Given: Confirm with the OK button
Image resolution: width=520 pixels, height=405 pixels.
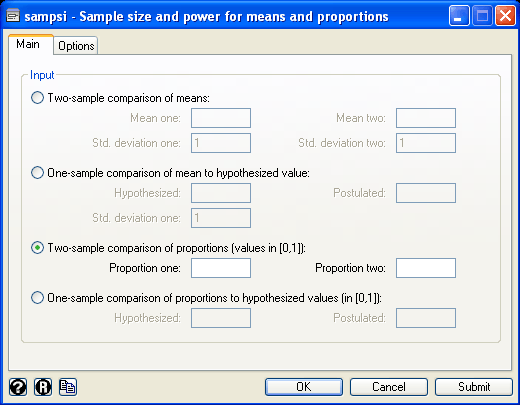Looking at the screenshot, I should (304, 387).
